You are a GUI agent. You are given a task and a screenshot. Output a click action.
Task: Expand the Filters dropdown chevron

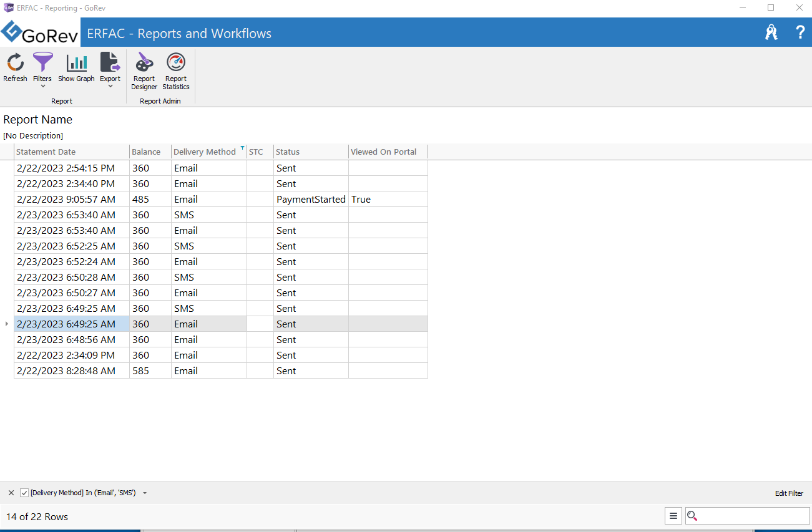(x=42, y=86)
